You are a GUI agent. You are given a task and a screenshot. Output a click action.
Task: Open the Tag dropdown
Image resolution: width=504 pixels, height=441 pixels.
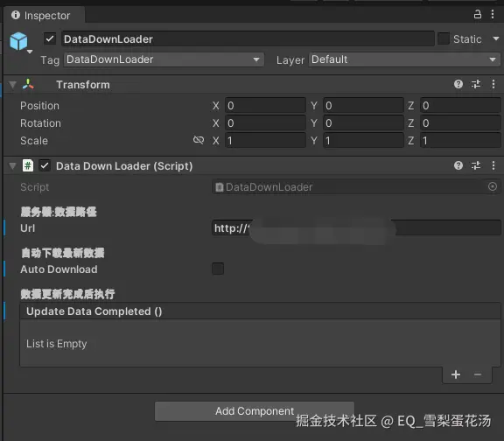[x=164, y=59]
